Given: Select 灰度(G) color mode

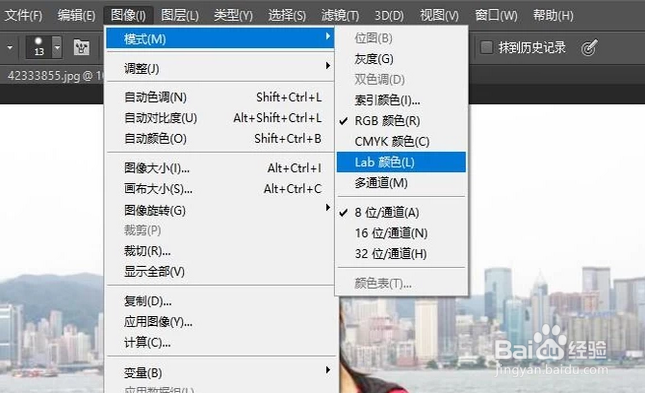Looking at the screenshot, I should (401, 59).
